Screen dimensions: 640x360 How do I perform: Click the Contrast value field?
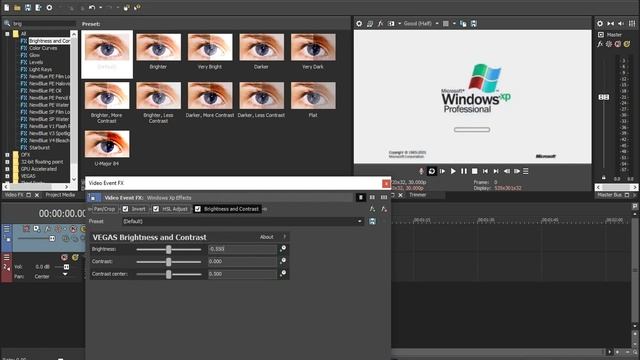[x=242, y=262]
